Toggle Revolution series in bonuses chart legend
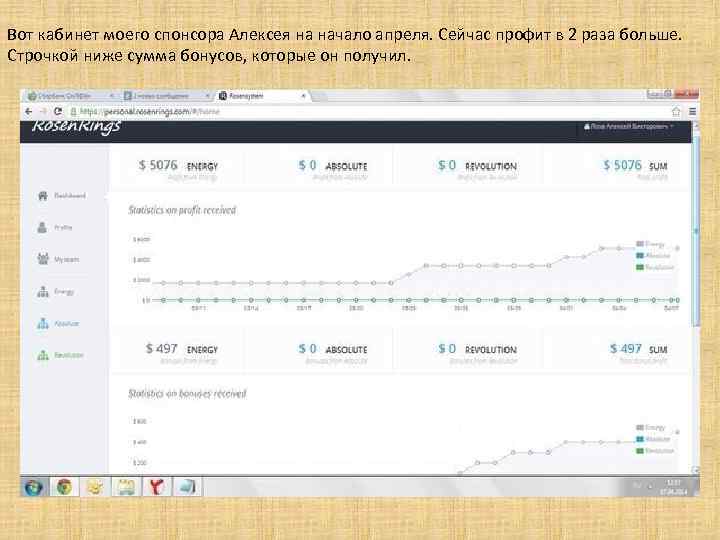 click(x=655, y=450)
